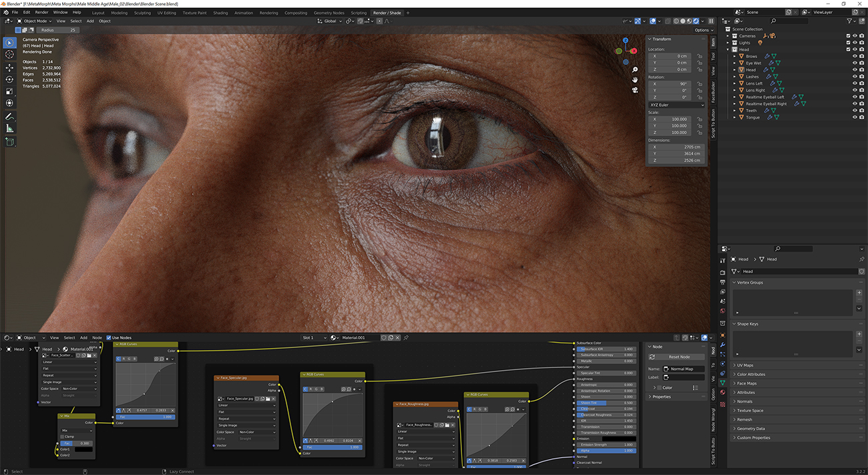
Task: Select the Transform tool
Action: [x=10, y=104]
